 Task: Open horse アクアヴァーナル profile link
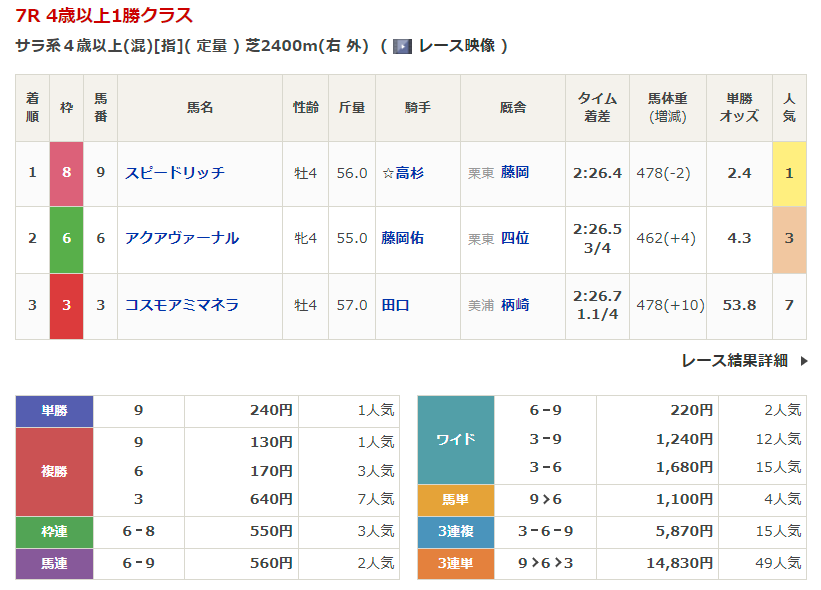[x=182, y=239]
